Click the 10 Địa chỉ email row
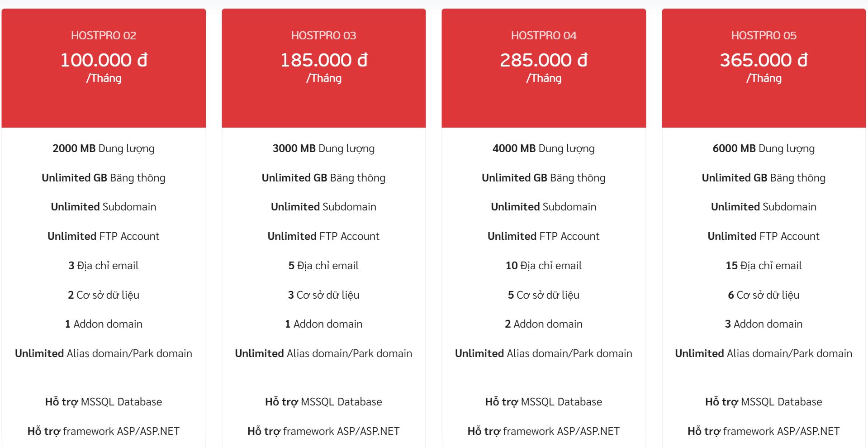Image resolution: width=868 pixels, height=448 pixels. click(544, 266)
